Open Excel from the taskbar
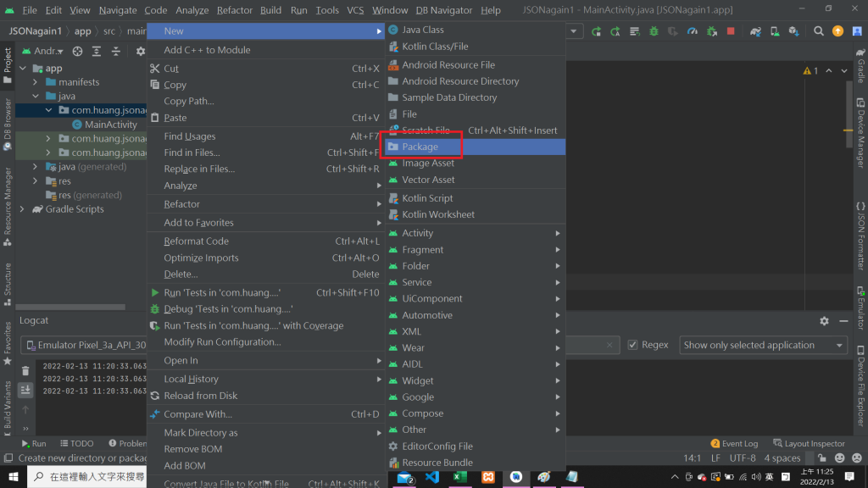868x488 pixels. (x=460, y=476)
